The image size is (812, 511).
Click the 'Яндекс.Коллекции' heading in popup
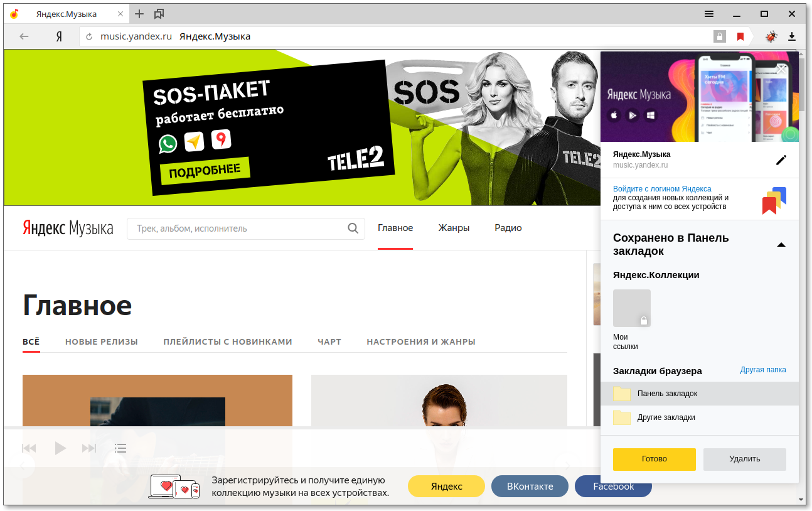(656, 275)
